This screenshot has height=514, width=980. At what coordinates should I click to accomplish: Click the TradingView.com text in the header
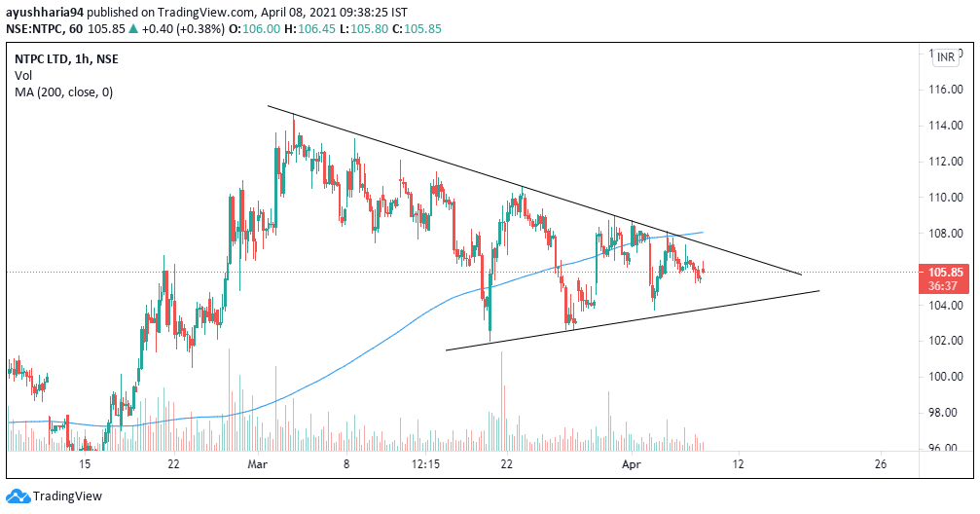tap(206, 13)
